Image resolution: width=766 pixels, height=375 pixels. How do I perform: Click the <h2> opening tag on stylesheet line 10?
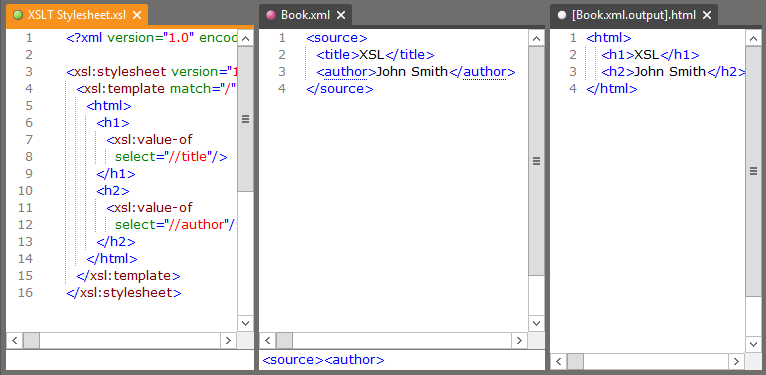[x=113, y=190]
